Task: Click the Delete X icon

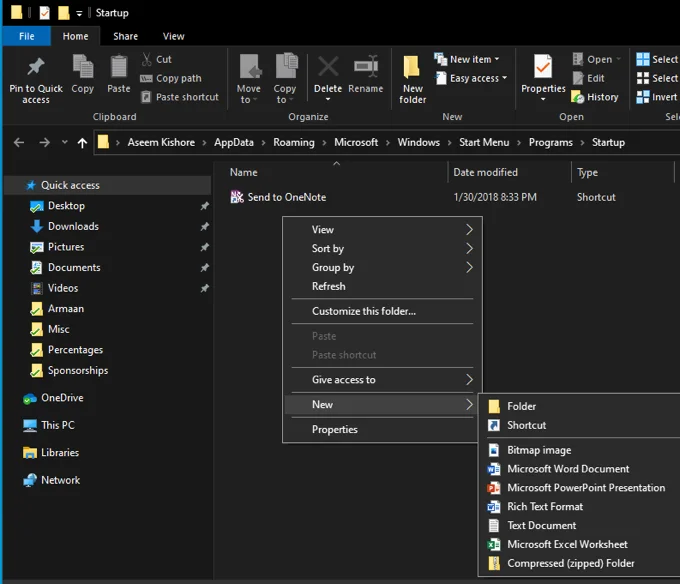Action: pyautogui.click(x=328, y=67)
